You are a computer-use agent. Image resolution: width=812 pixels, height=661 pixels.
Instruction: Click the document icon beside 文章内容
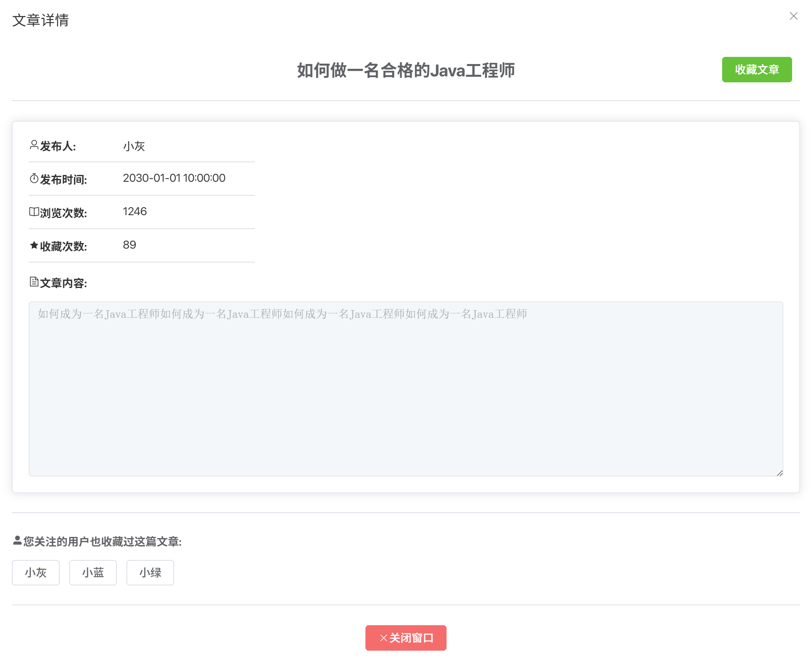click(34, 282)
